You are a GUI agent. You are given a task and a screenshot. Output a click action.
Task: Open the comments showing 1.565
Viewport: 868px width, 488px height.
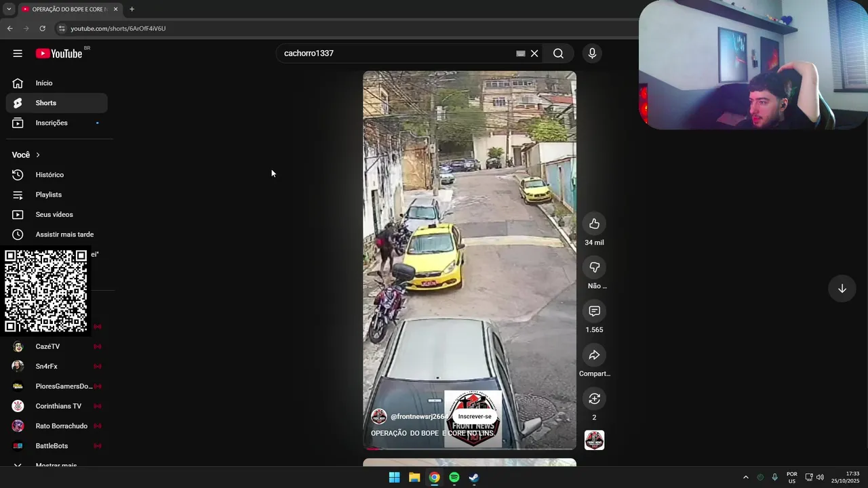pyautogui.click(x=594, y=311)
